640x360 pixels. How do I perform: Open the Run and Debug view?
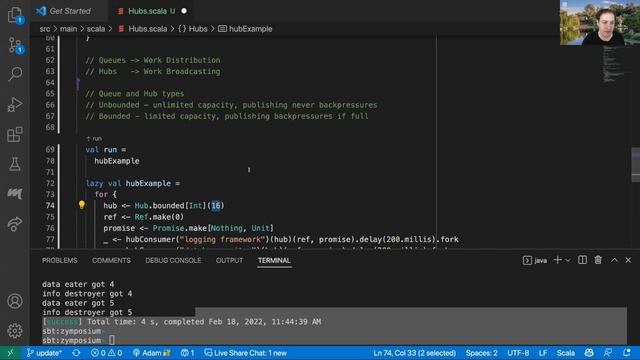15,104
